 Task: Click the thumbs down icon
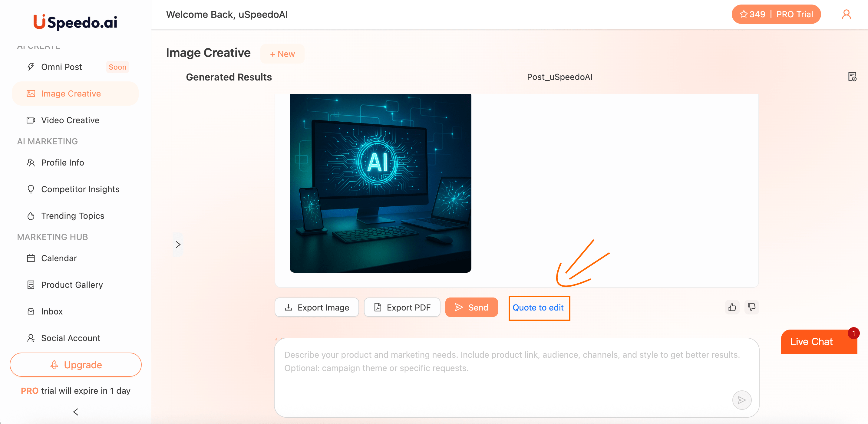(751, 307)
